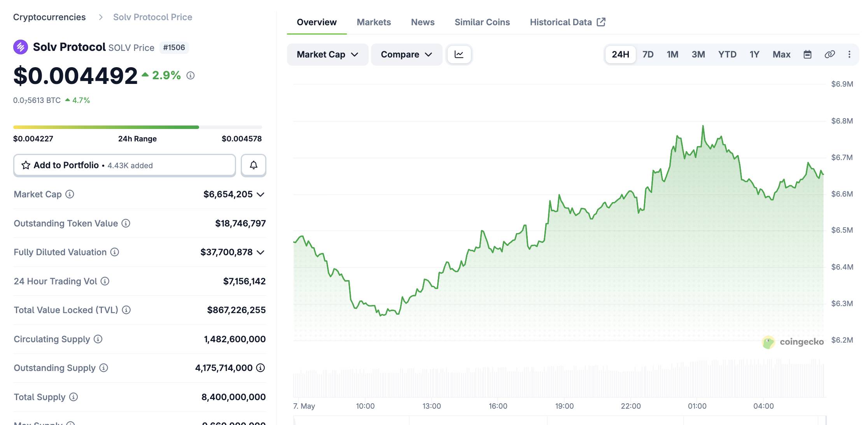The height and width of the screenshot is (425, 868).
Task: Click Solv Protocol Price breadcrumb
Action: (152, 17)
